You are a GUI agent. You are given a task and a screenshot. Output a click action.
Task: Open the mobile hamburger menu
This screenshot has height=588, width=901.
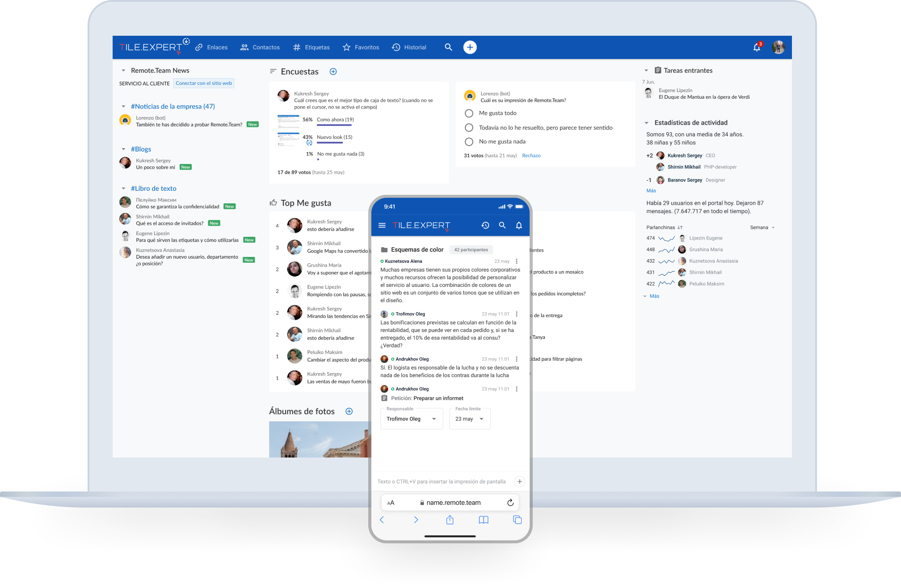[382, 225]
